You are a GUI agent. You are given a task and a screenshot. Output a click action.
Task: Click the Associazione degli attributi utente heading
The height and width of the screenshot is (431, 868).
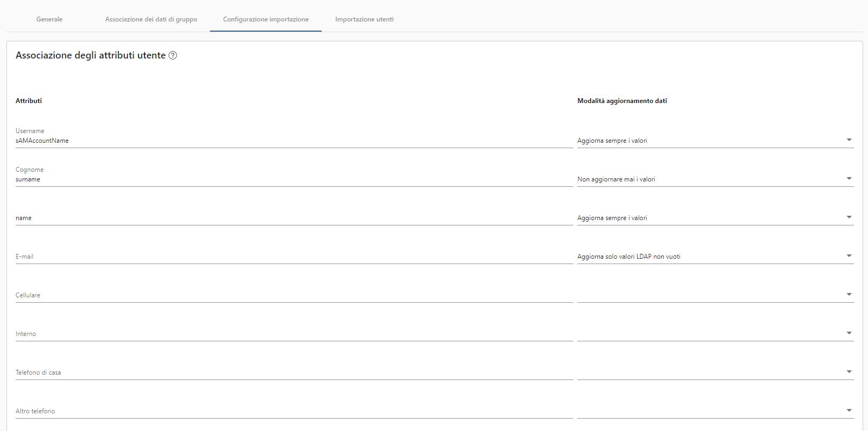point(91,55)
